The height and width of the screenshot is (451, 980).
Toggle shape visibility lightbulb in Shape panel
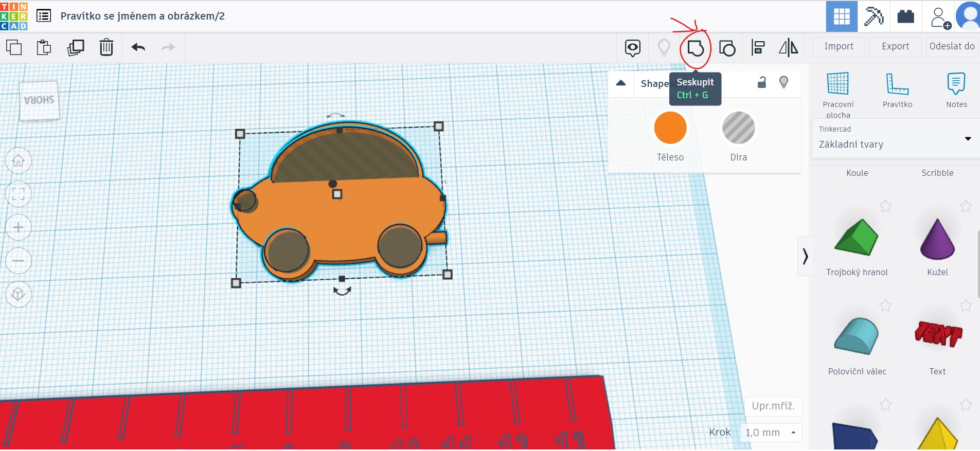783,82
